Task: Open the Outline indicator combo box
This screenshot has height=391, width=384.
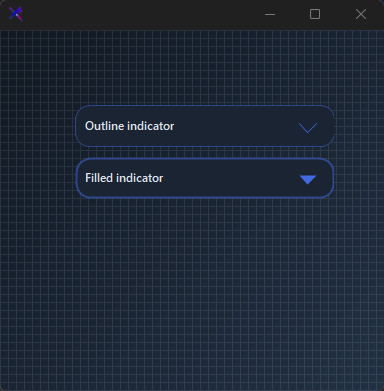Action: point(205,126)
